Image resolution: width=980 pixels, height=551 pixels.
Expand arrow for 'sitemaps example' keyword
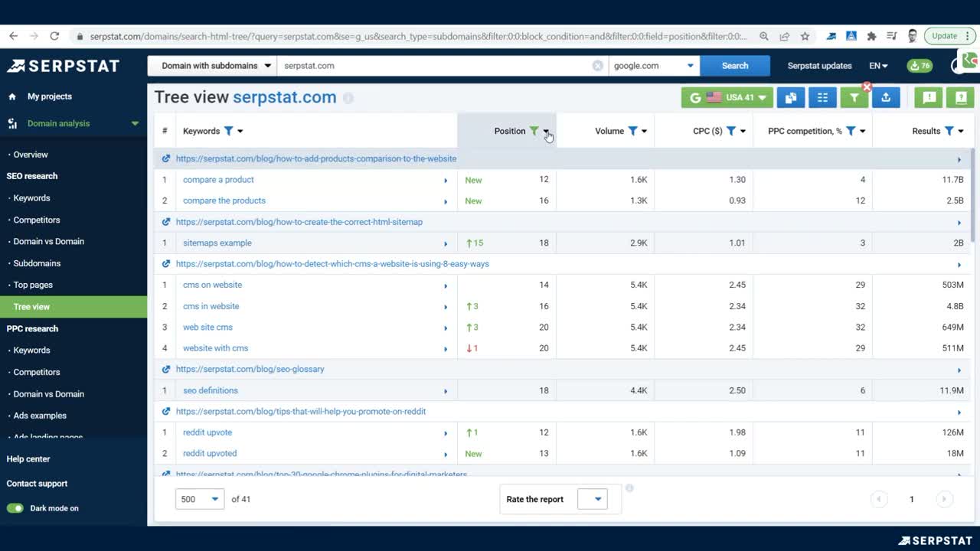pos(446,243)
